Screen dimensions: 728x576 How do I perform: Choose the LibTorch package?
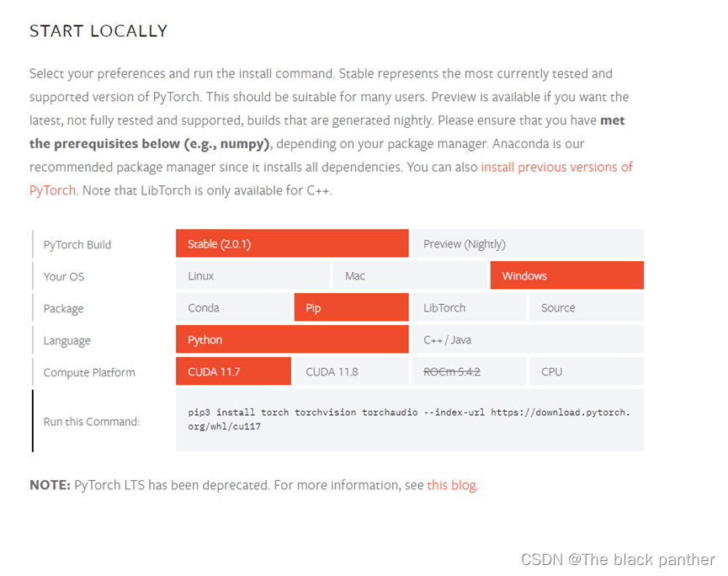click(x=468, y=308)
